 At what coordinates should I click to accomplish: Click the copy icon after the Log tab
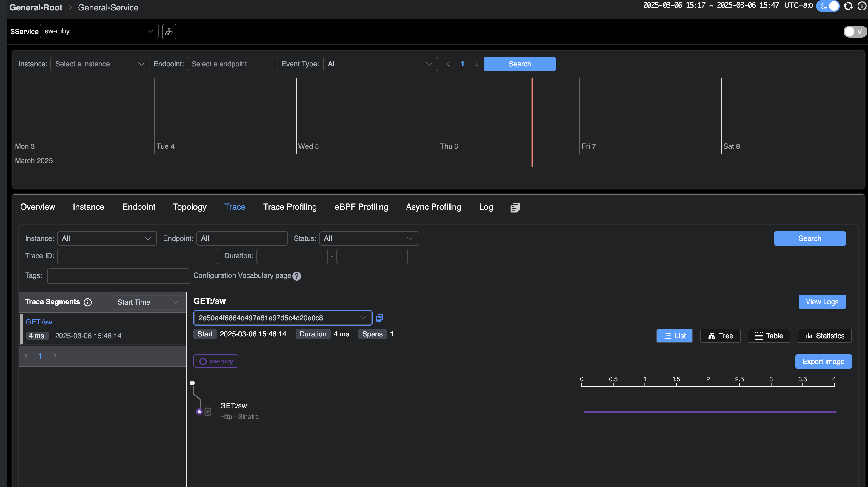[515, 207]
